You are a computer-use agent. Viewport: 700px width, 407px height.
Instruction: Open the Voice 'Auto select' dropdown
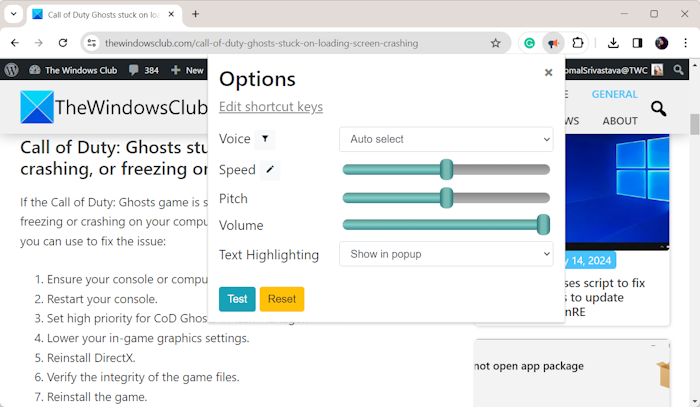pyautogui.click(x=446, y=139)
